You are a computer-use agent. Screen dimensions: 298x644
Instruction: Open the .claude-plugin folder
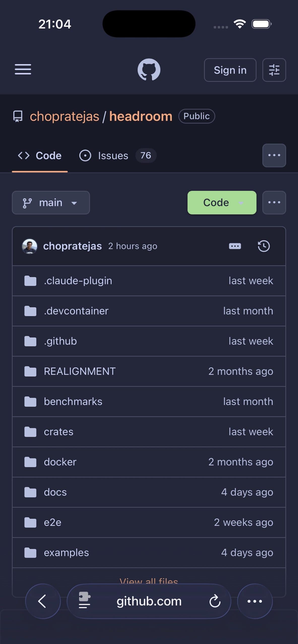78,281
